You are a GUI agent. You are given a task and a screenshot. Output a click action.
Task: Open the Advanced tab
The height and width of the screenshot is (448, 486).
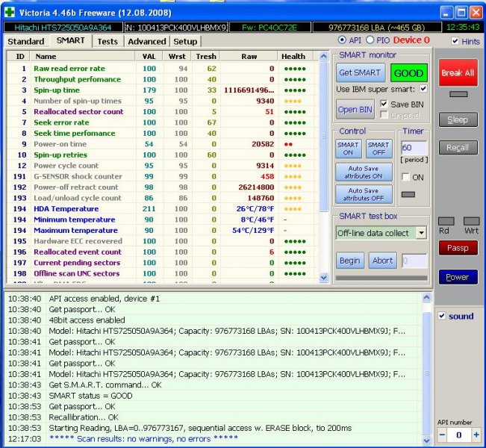(x=146, y=41)
